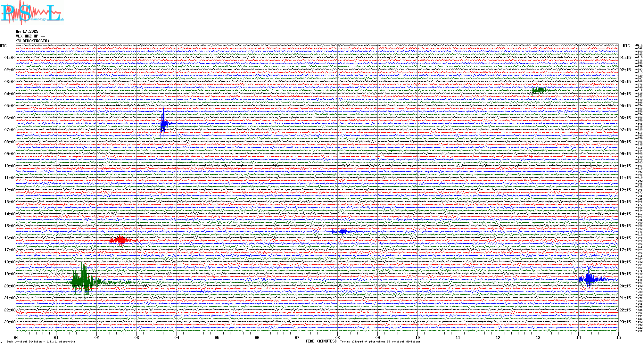Click the minute 15 tick on bottom axis
644x346 pixels.
point(618,337)
